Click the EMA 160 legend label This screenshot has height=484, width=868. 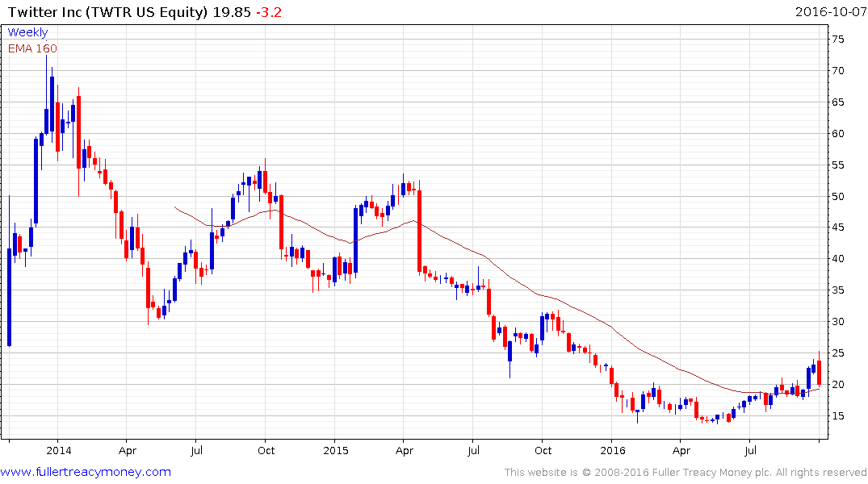tap(32, 48)
